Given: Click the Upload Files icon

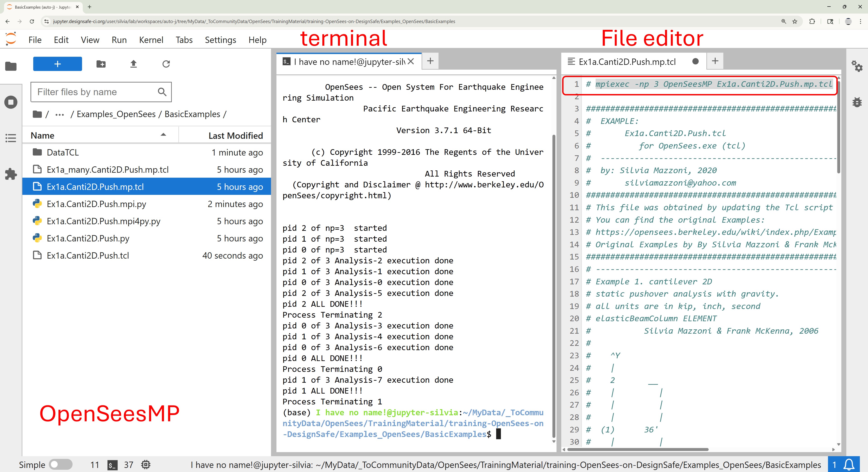Looking at the screenshot, I should pyautogui.click(x=133, y=64).
